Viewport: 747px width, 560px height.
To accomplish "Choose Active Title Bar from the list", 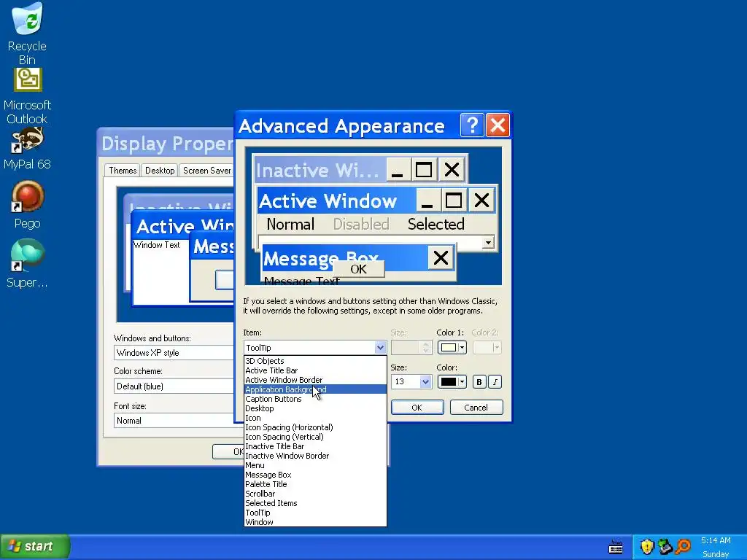I will (x=315, y=370).
